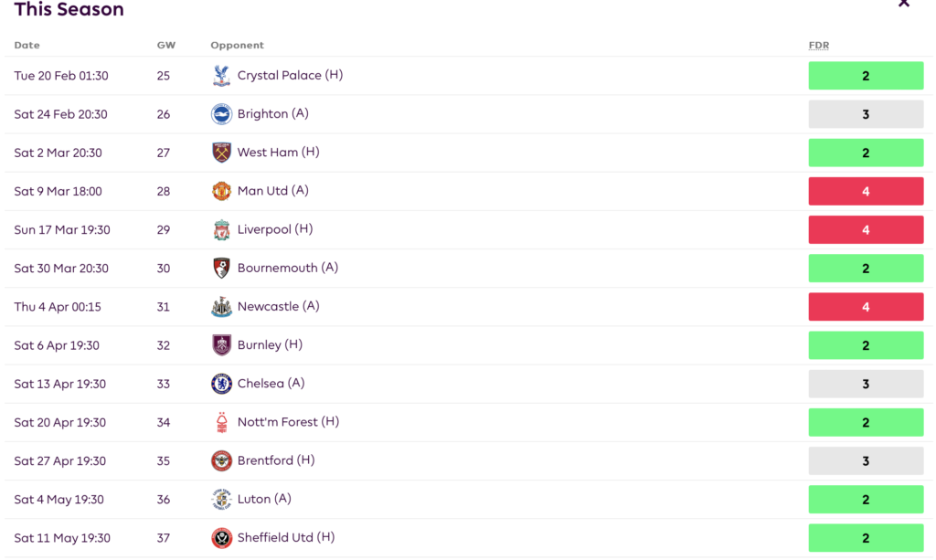Click the Crystal Palace club crest
Image resolution: width=936 pixels, height=560 pixels.
click(x=221, y=76)
